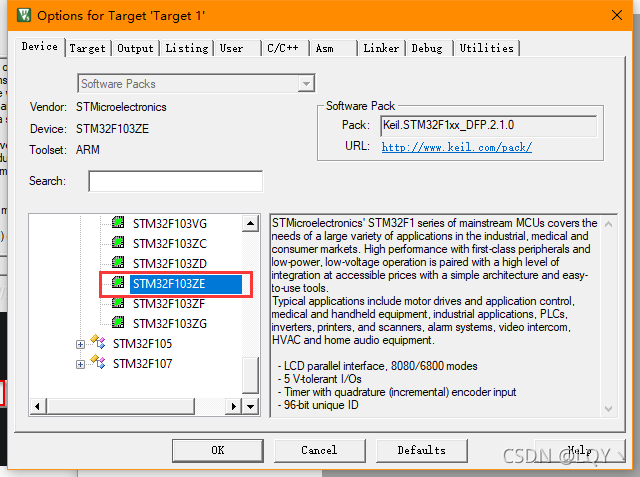Open the Utilities tab
The height and width of the screenshot is (477, 640).
coord(487,49)
